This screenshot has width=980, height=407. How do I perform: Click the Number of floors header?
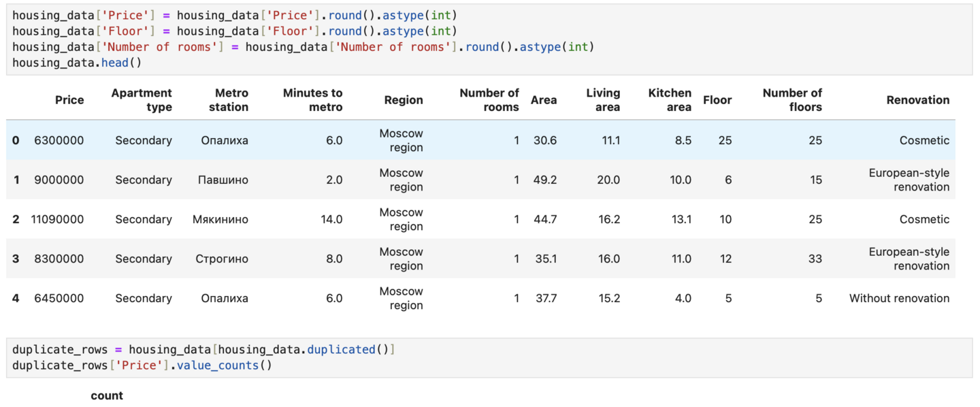click(791, 100)
